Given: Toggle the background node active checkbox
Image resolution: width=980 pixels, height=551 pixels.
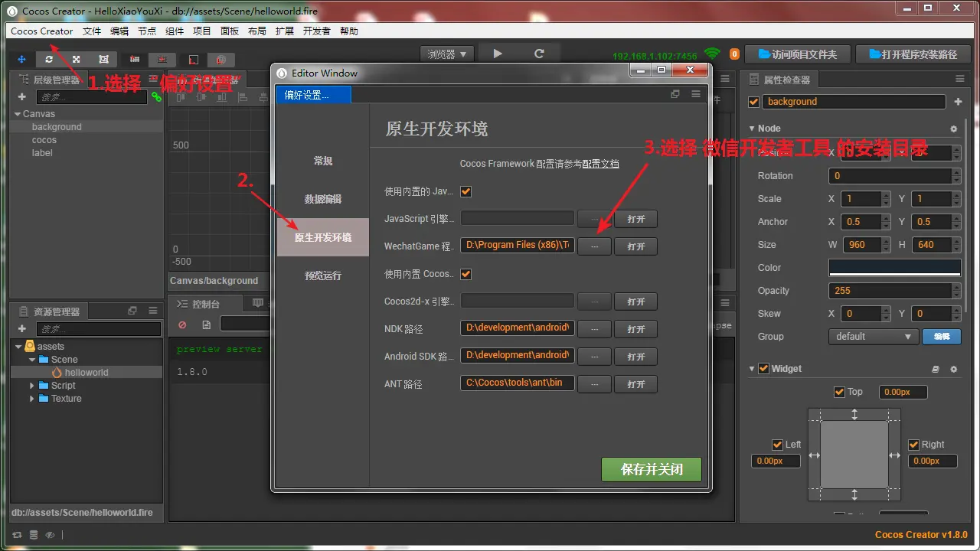Looking at the screenshot, I should click(x=754, y=102).
